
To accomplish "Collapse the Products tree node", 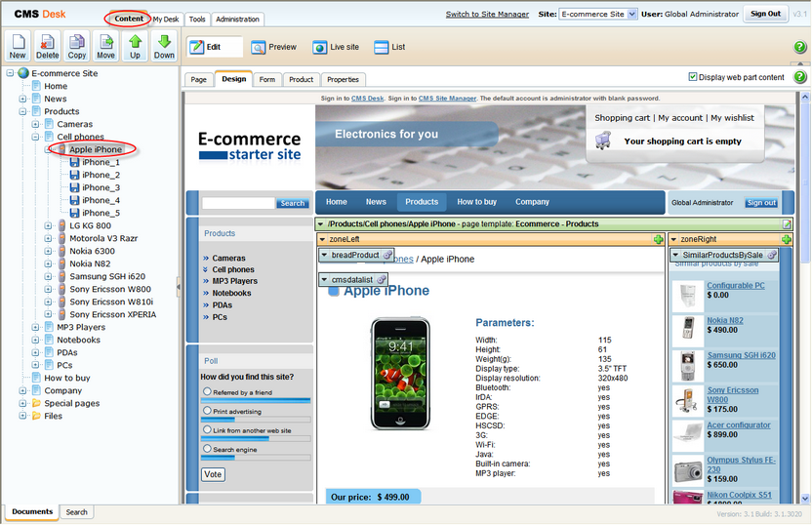I will pos(22,111).
